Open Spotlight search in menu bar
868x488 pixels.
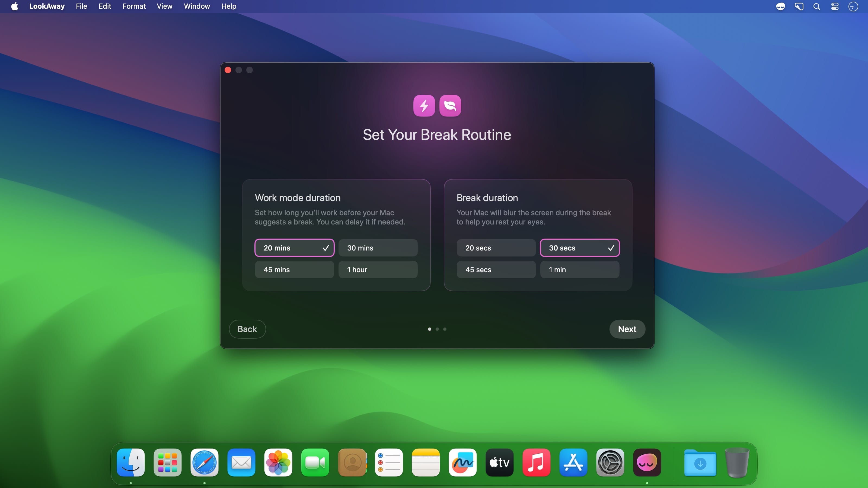tap(817, 7)
